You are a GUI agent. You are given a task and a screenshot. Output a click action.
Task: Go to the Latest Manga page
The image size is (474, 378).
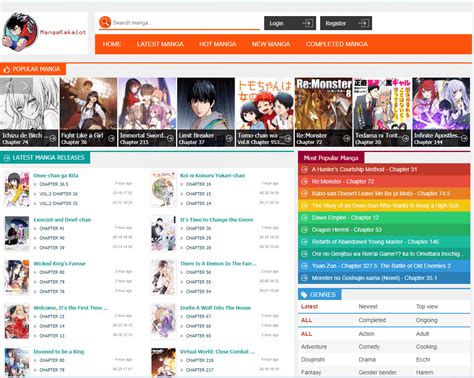[160, 44]
